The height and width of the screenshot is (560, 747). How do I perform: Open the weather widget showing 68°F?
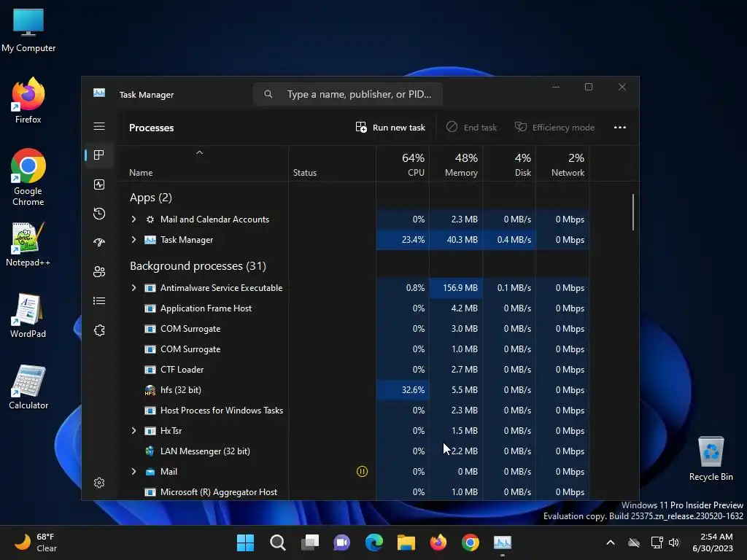click(36, 542)
